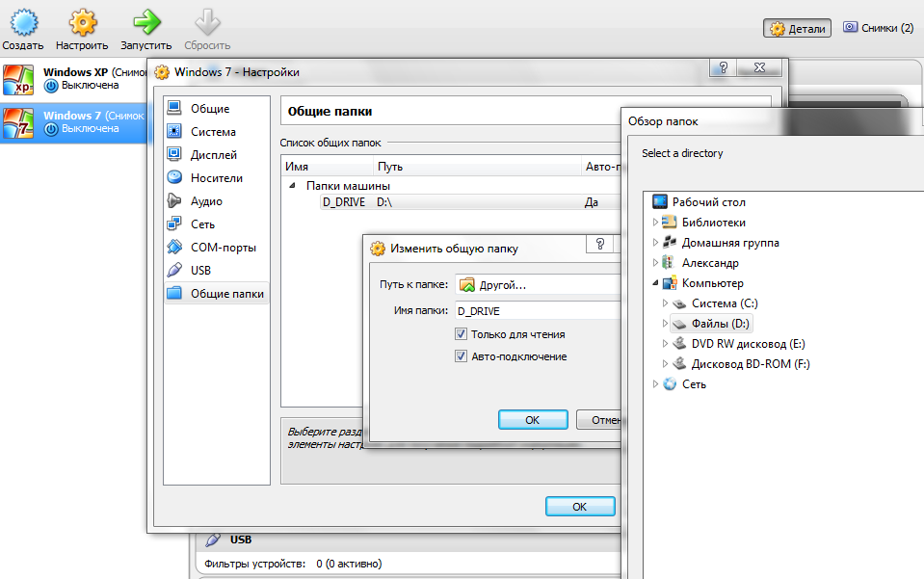Viewport: 924px width, 579px height.
Task: Collapse the Папки машины group
Action: 292,186
